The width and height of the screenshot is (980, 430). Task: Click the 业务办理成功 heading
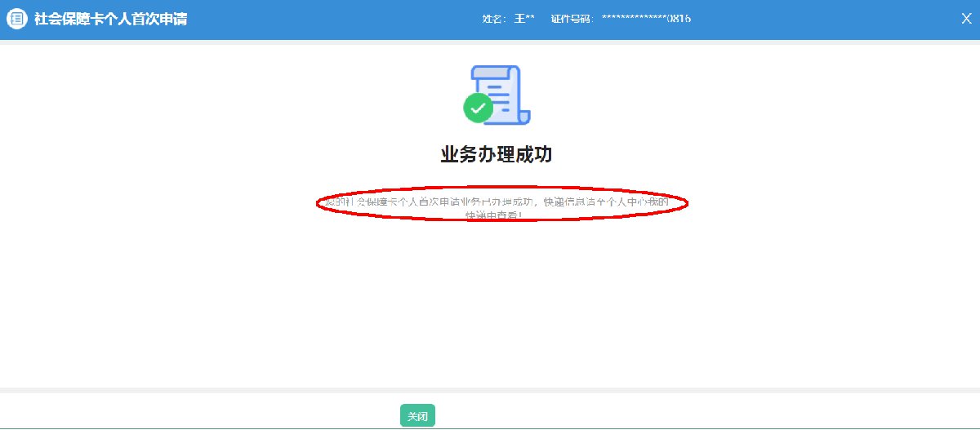click(x=496, y=154)
